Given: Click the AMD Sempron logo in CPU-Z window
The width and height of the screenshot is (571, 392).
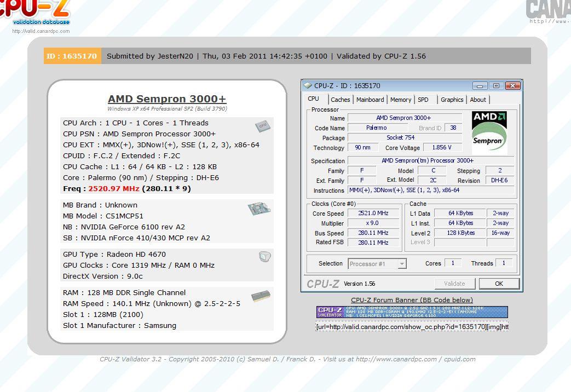Looking at the screenshot, I should [x=489, y=131].
